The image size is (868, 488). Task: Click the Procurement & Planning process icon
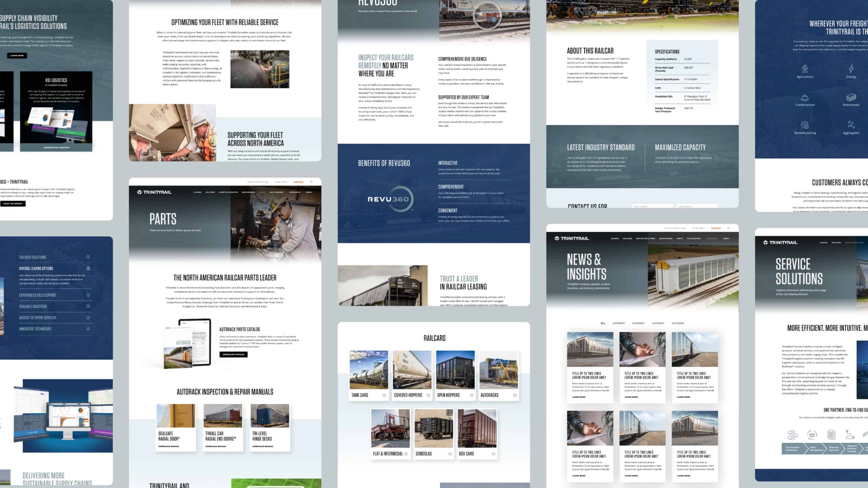point(792,435)
